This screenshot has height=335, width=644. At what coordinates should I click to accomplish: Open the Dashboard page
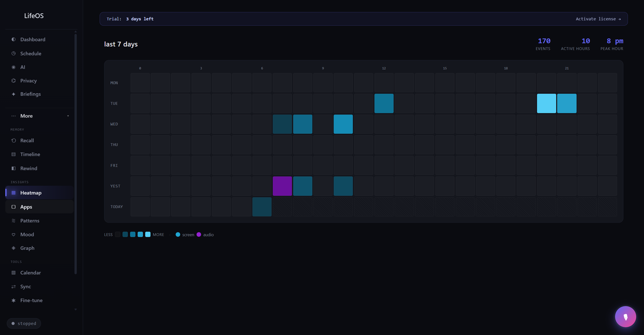pos(40,40)
